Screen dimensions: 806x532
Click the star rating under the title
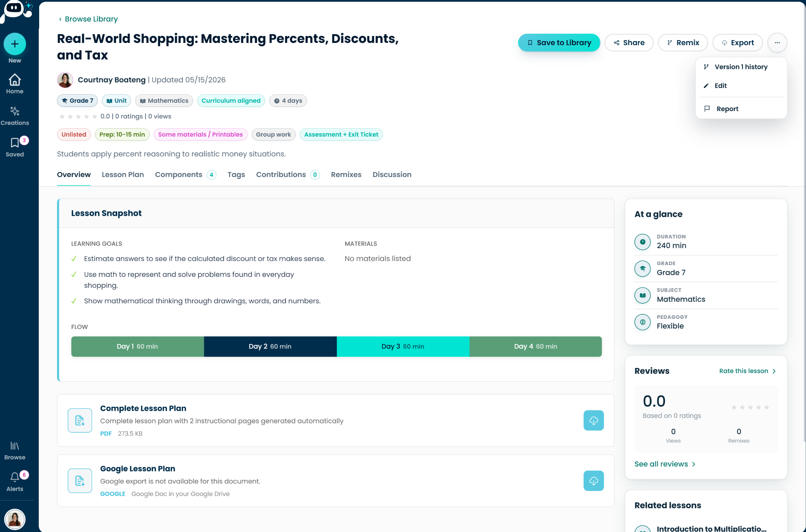[x=78, y=116]
